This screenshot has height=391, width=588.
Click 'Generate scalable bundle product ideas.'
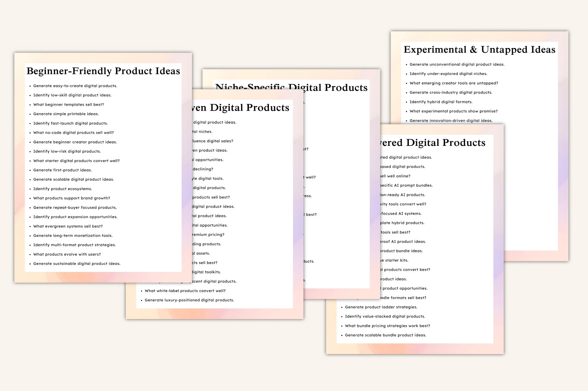tap(386, 335)
